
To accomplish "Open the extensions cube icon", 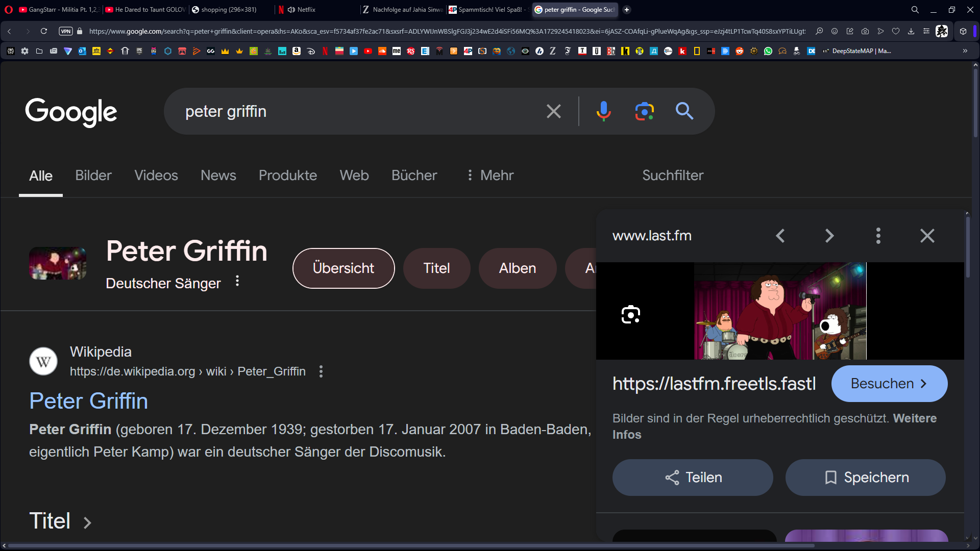I will tap(963, 31).
